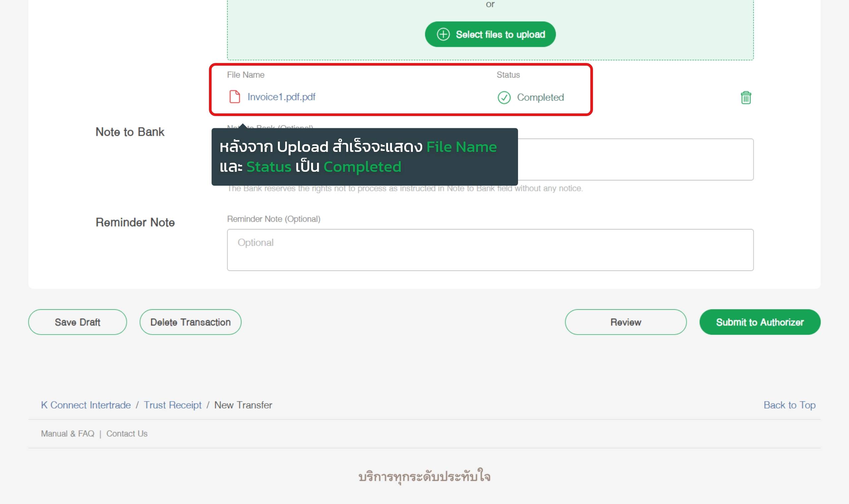Screen dimensions: 849x504
Task: Focus the Reminder Note text area
Action: point(490,250)
